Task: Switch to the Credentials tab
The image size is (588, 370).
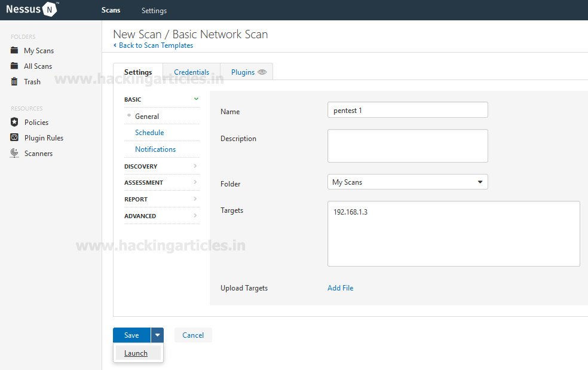Action: tap(191, 72)
